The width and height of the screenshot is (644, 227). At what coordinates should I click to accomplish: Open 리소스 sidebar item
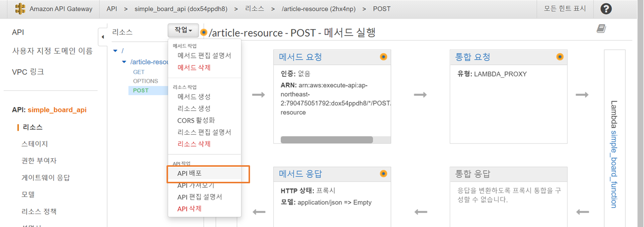32,127
